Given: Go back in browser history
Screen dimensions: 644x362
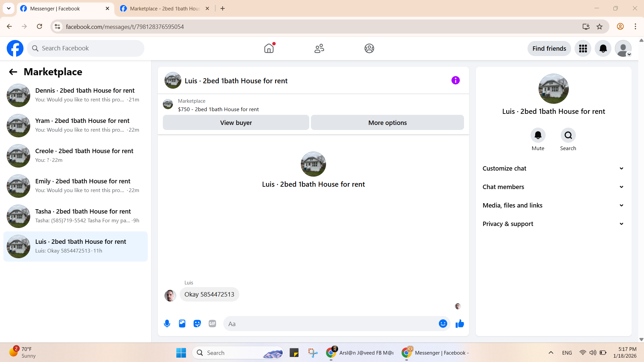Looking at the screenshot, I should (x=9, y=27).
